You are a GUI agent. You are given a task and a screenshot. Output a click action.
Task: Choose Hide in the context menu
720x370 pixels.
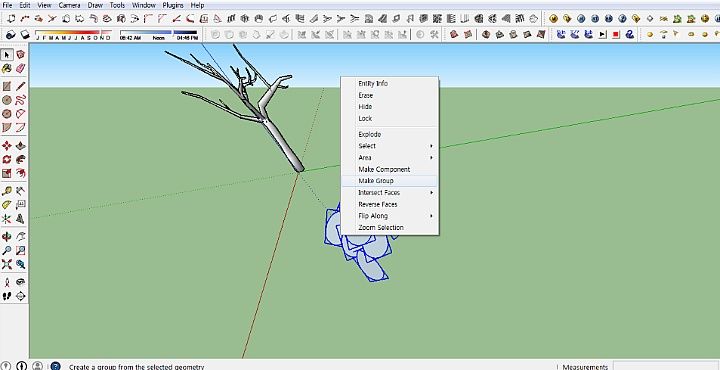pyautogui.click(x=390, y=107)
